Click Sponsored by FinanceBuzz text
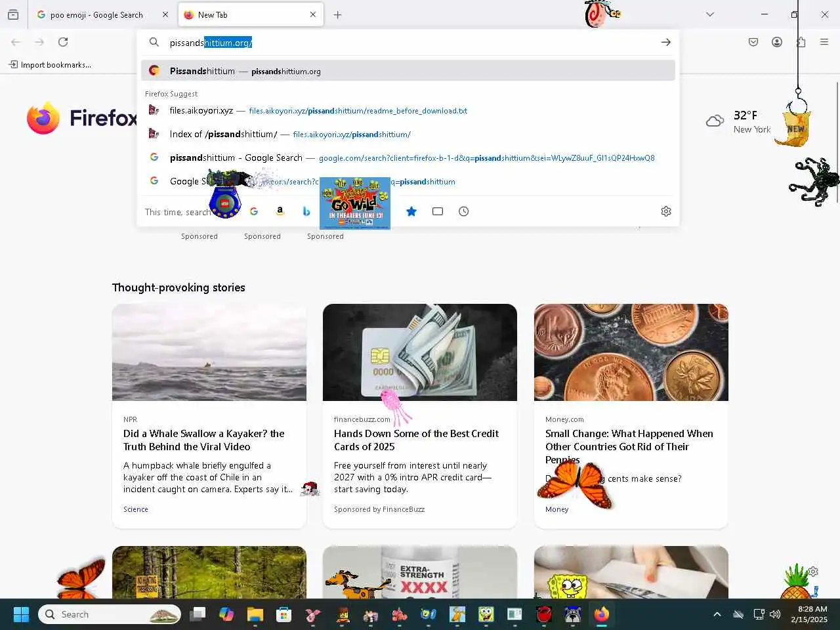The width and height of the screenshot is (840, 630). pos(379,509)
